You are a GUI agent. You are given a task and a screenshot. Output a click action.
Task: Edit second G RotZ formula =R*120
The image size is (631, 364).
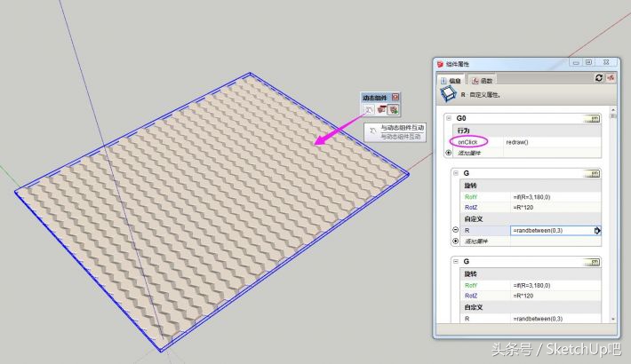(x=555, y=296)
